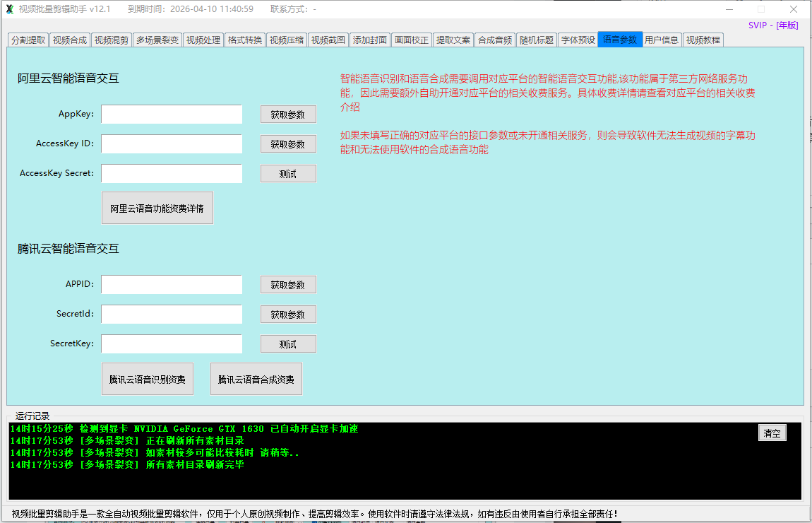Screen dimensions: 812x523
Task: Click the APPID input field
Action: (172, 285)
